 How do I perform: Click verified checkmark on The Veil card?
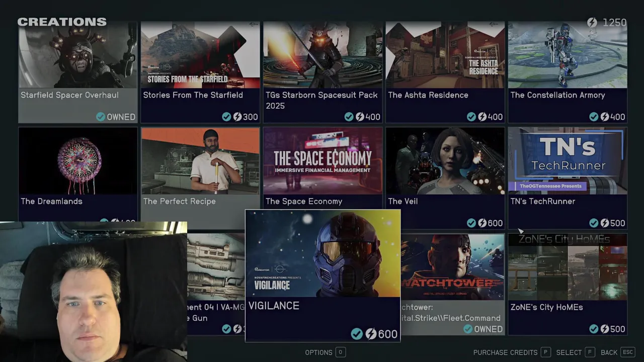coord(471,223)
